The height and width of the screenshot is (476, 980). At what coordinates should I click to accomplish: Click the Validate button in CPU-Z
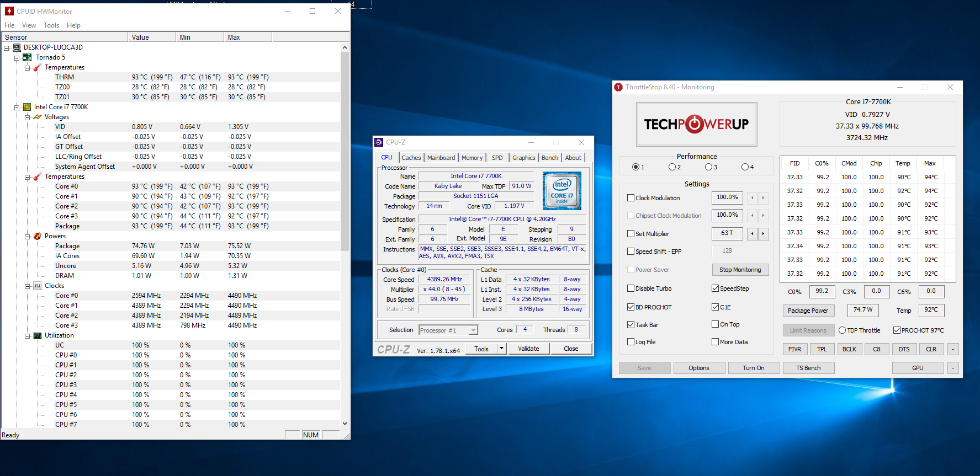click(528, 349)
